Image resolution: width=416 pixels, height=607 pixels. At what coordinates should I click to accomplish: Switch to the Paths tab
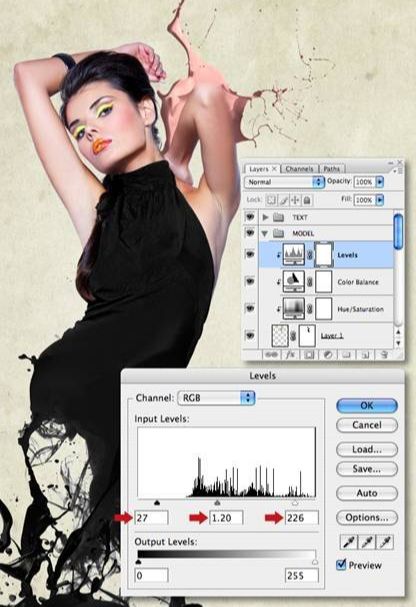pyautogui.click(x=331, y=169)
